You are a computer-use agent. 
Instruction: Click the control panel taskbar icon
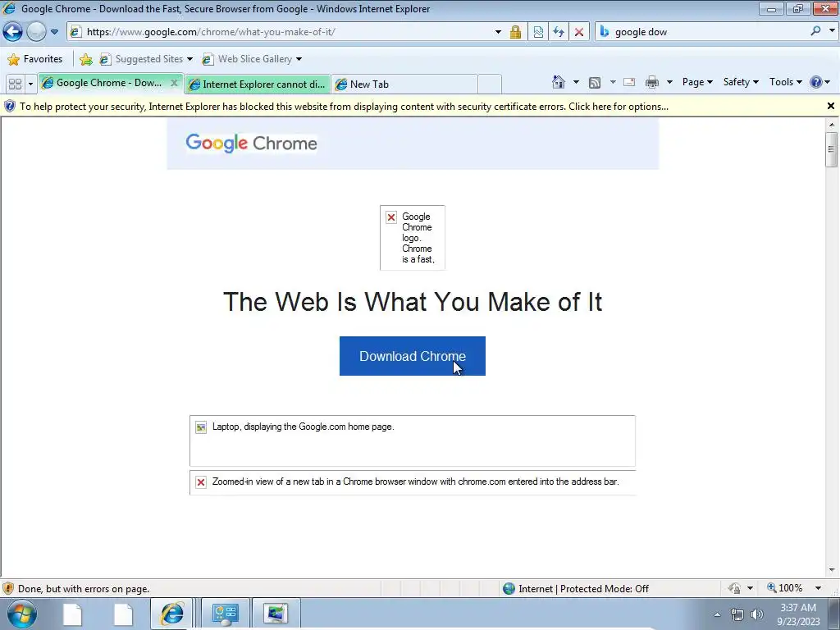pyautogui.click(x=225, y=614)
